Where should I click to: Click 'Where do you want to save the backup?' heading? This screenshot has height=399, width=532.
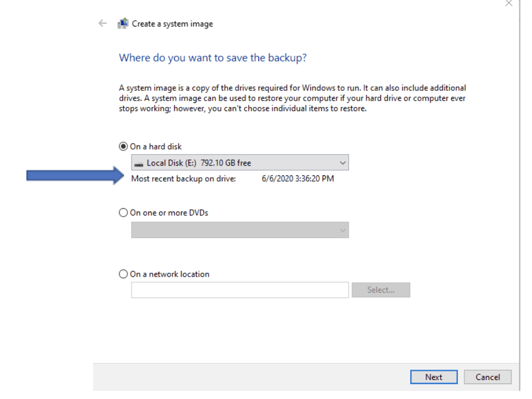click(213, 57)
